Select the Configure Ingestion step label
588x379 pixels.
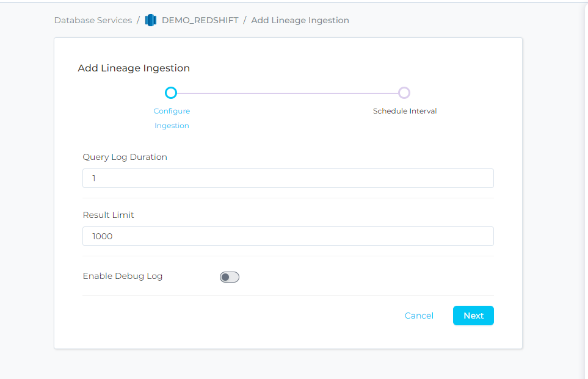(172, 118)
